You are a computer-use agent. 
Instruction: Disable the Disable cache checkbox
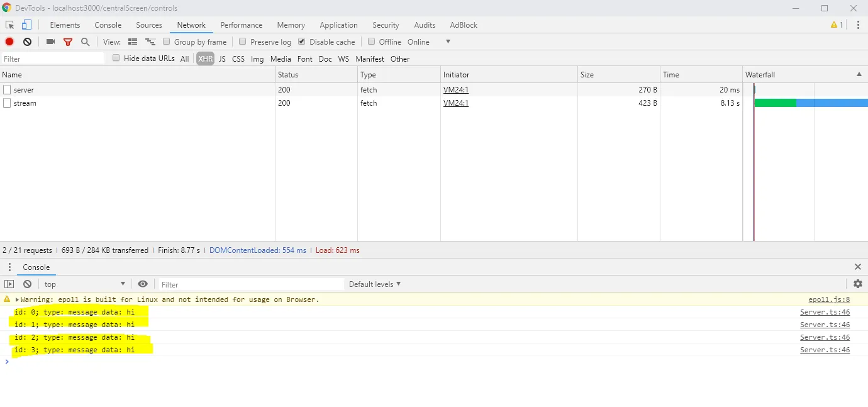301,42
